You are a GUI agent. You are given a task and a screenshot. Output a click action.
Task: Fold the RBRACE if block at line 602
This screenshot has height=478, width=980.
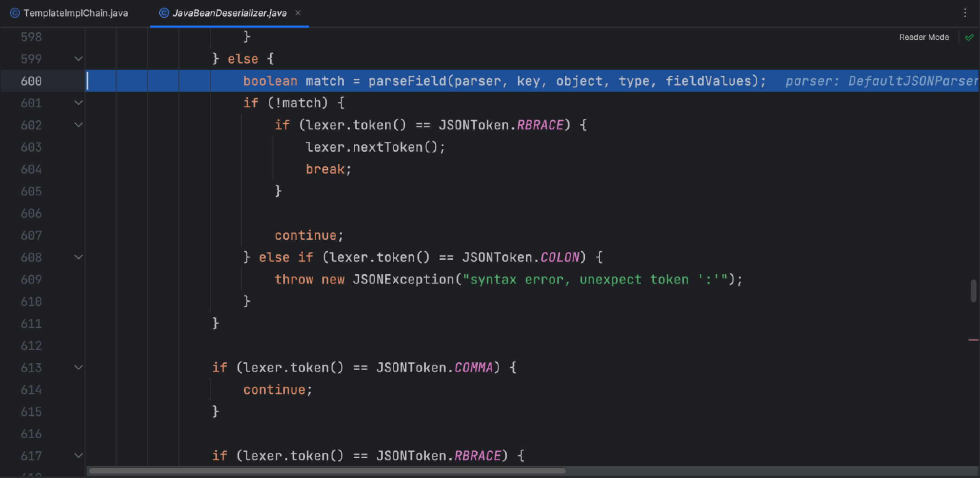point(78,125)
